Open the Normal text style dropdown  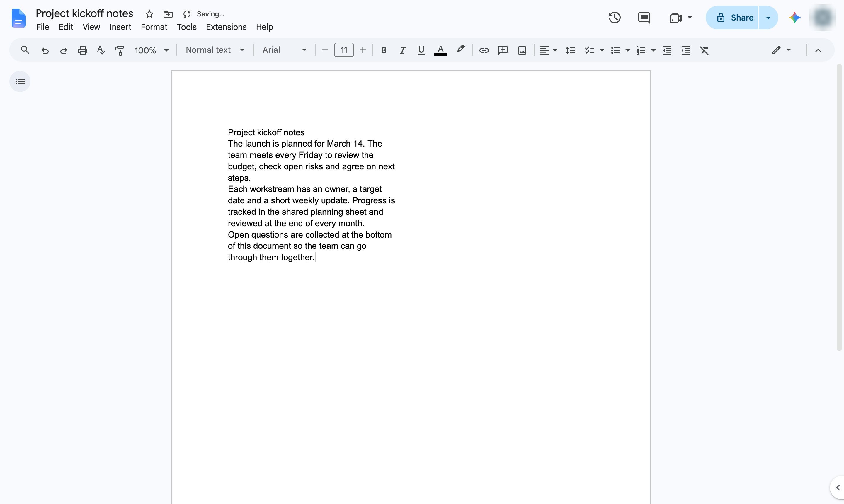coord(215,50)
